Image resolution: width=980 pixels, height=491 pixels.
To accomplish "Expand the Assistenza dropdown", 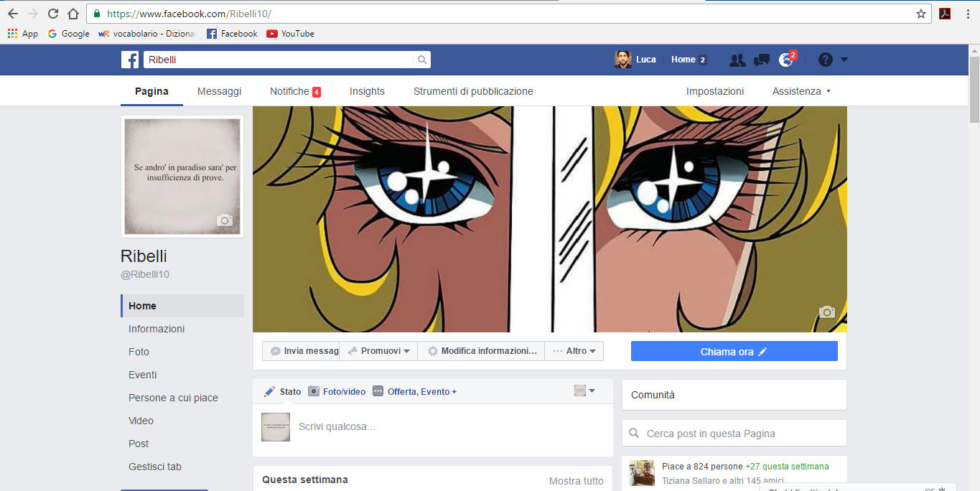I will point(801,91).
